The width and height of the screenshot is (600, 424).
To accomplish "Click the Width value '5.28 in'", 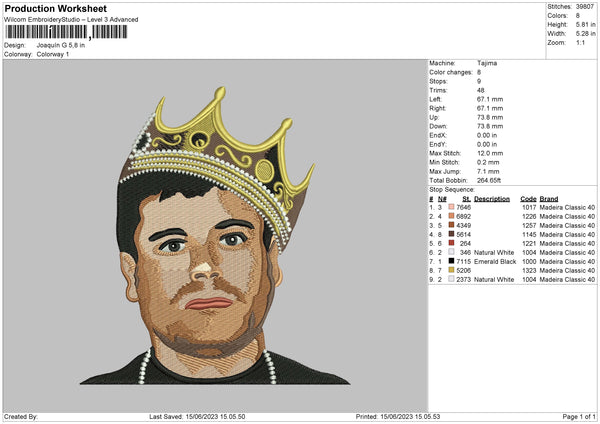I will (x=585, y=34).
